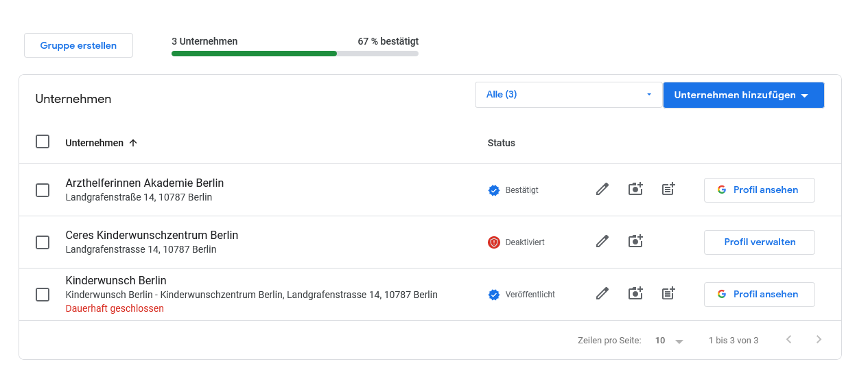Click the Gruppe erstellen button
This screenshot has width=868, height=388.
tap(78, 45)
